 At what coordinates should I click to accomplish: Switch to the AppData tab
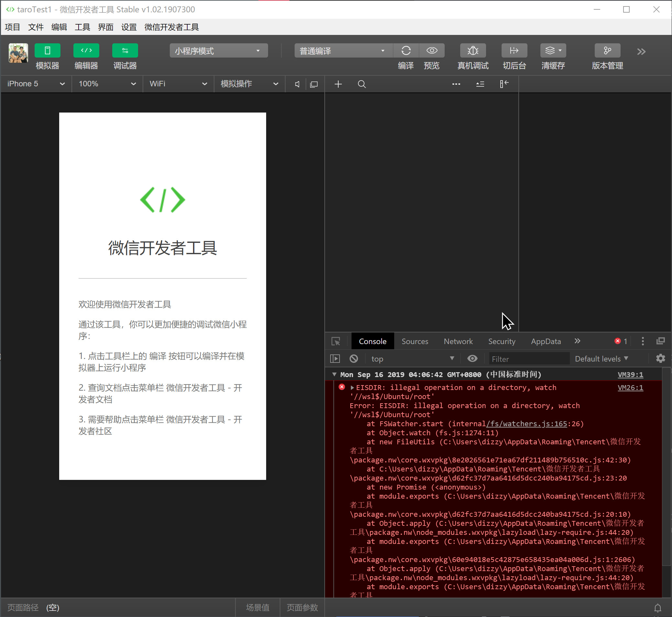click(x=546, y=341)
